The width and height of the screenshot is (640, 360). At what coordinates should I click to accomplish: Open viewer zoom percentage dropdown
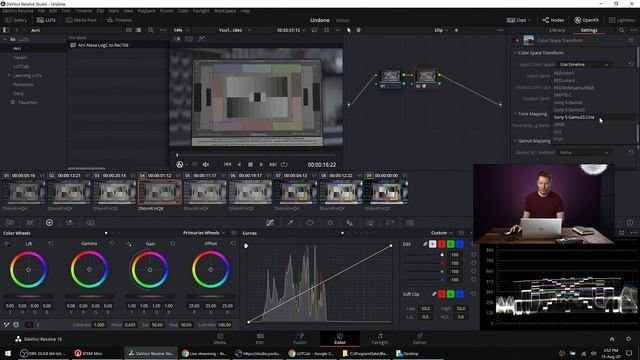[x=181, y=30]
